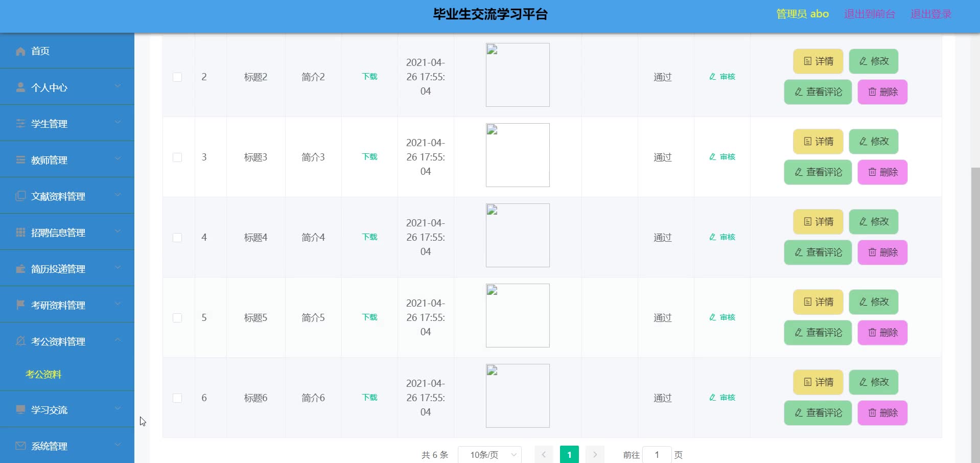
Task: Click the 前往 page number input field
Action: (x=657, y=454)
